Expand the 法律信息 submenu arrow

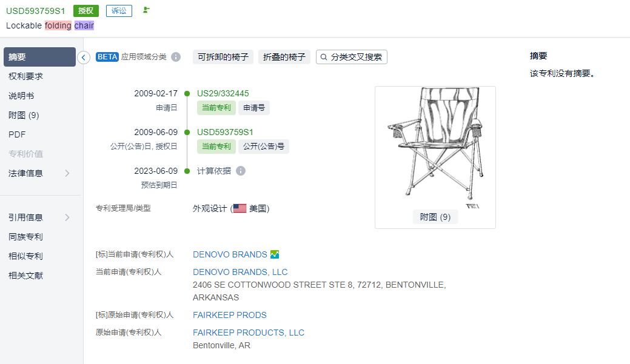(67, 173)
